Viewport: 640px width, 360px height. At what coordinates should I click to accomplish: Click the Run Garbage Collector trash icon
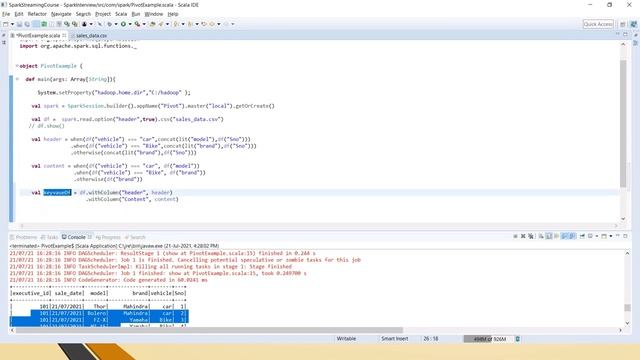[518, 339]
